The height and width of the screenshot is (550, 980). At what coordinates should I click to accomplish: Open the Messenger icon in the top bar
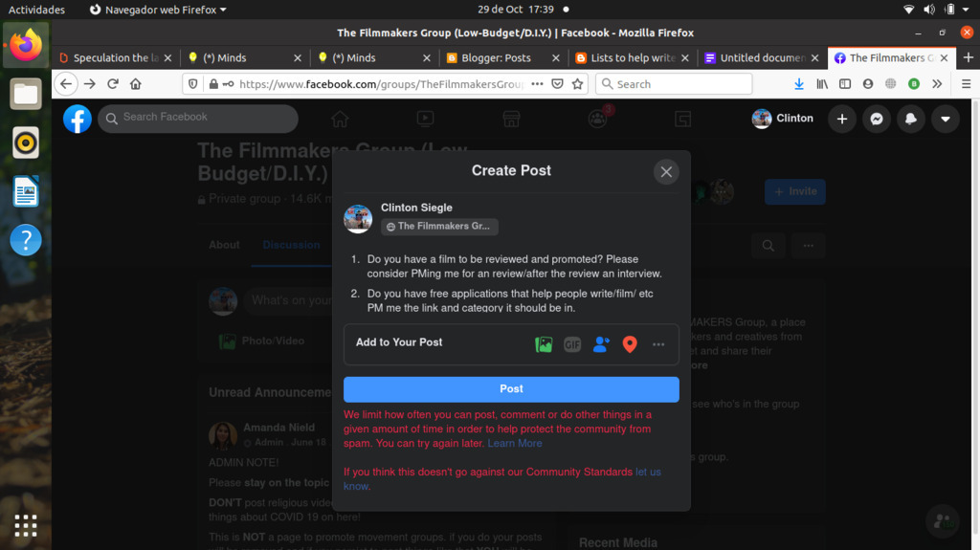point(875,120)
